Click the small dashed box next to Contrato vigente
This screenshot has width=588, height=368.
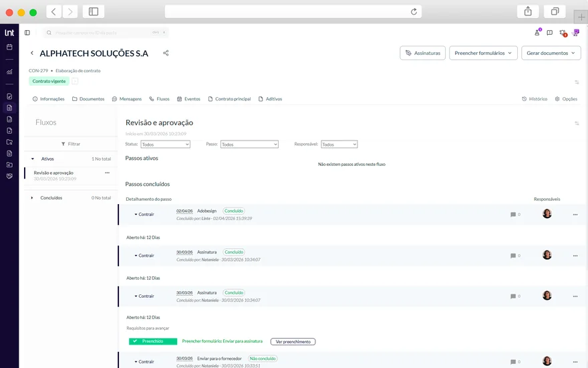(x=75, y=81)
